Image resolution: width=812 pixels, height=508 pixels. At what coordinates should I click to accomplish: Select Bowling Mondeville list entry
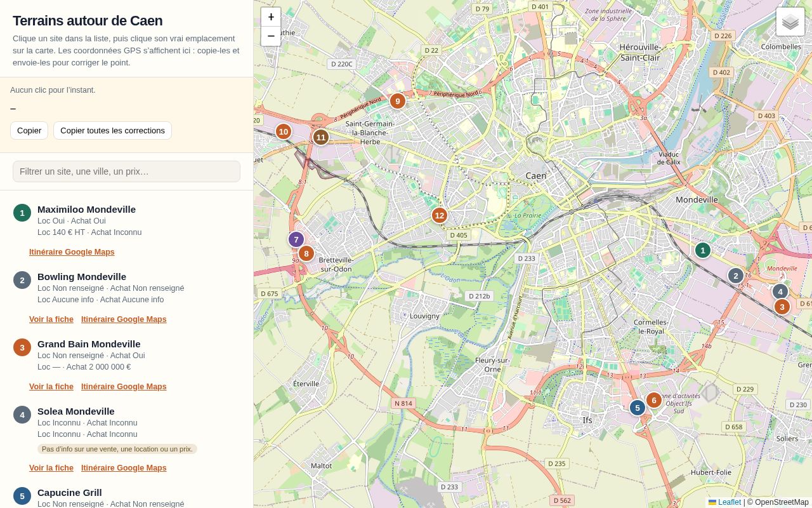[126, 288]
